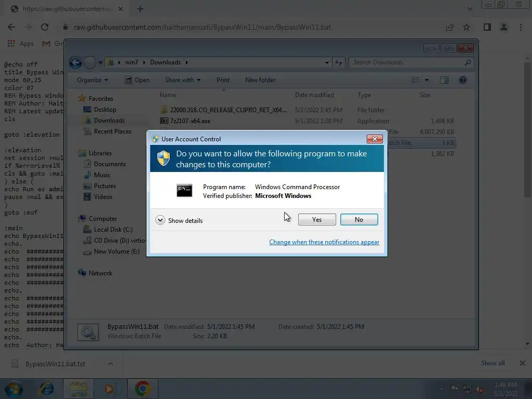Image resolution: width=532 pixels, height=399 pixels.
Task: Click 'Downloads' in Explorer address path
Action: (165, 62)
